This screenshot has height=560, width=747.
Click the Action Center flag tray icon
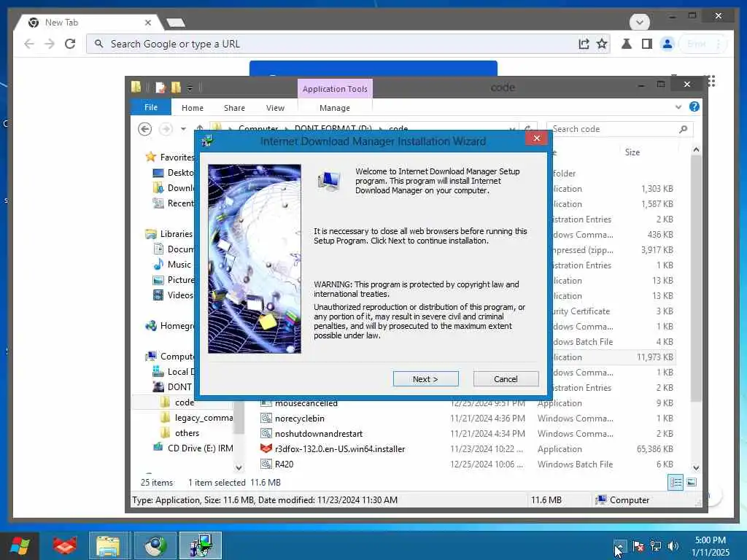pyautogui.click(x=638, y=546)
